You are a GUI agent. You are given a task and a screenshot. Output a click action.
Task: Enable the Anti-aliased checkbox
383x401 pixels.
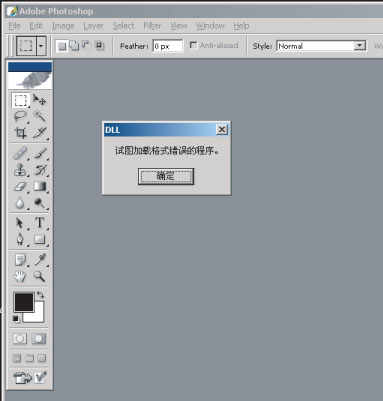(x=193, y=45)
